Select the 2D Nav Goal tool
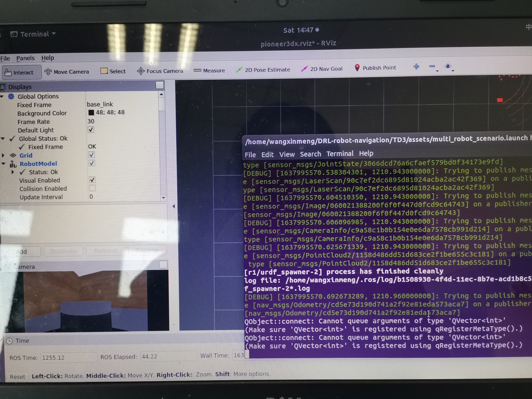 [x=322, y=69]
